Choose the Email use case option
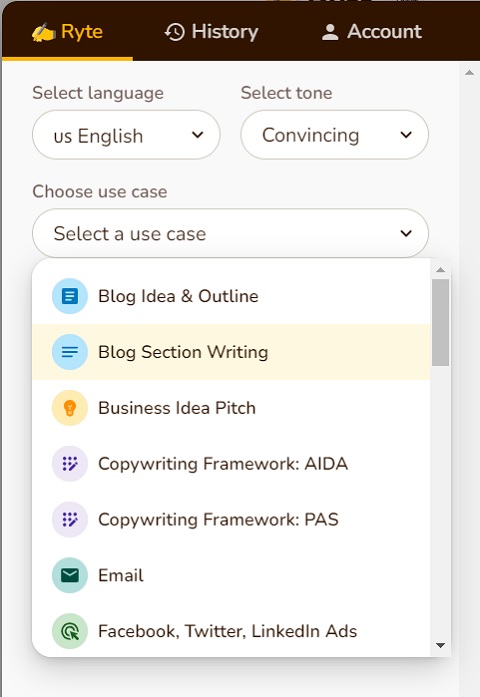 [231, 575]
